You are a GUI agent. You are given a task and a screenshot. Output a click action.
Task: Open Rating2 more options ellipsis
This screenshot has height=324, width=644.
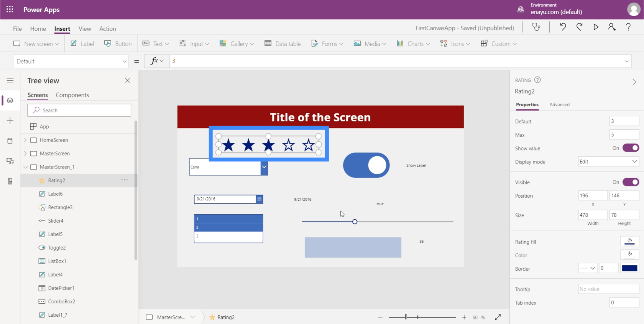tap(125, 180)
